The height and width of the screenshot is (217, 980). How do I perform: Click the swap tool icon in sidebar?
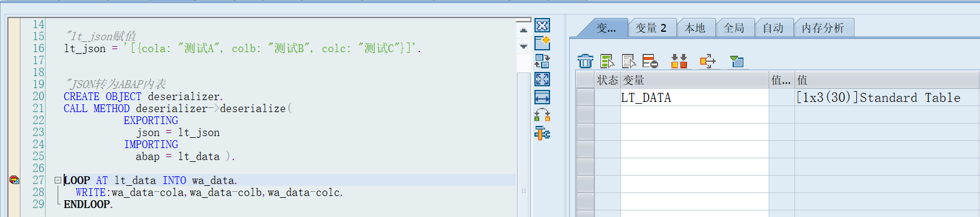[542, 61]
